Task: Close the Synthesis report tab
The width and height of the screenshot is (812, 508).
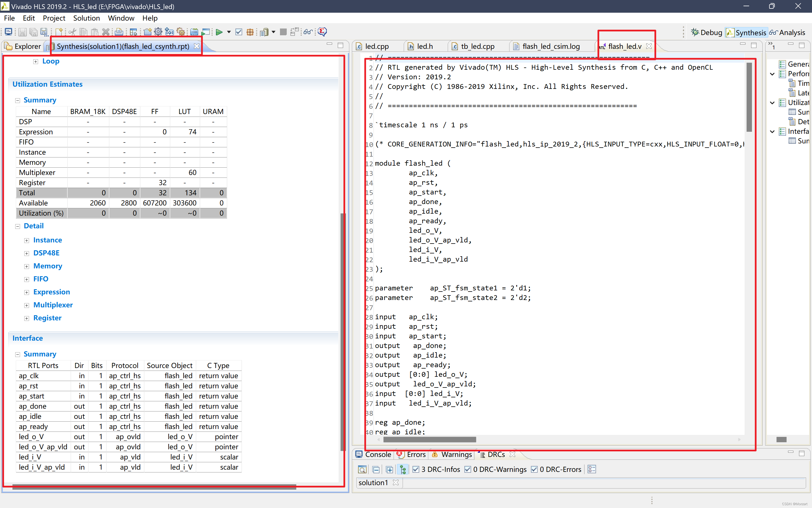Action: 197,46
